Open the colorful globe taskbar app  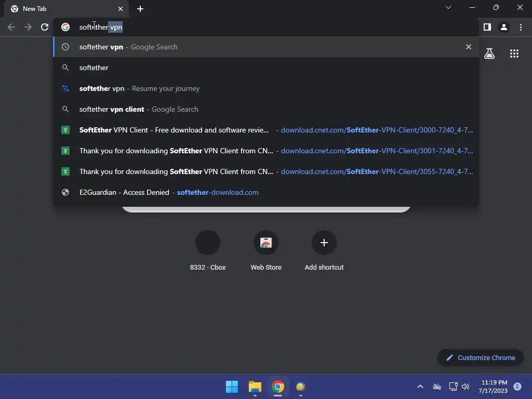click(301, 387)
